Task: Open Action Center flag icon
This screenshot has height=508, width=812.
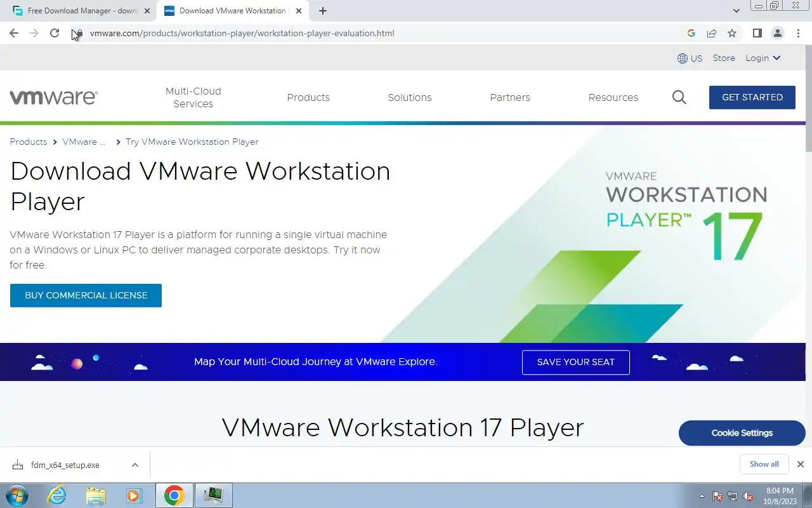Action: coord(717,496)
